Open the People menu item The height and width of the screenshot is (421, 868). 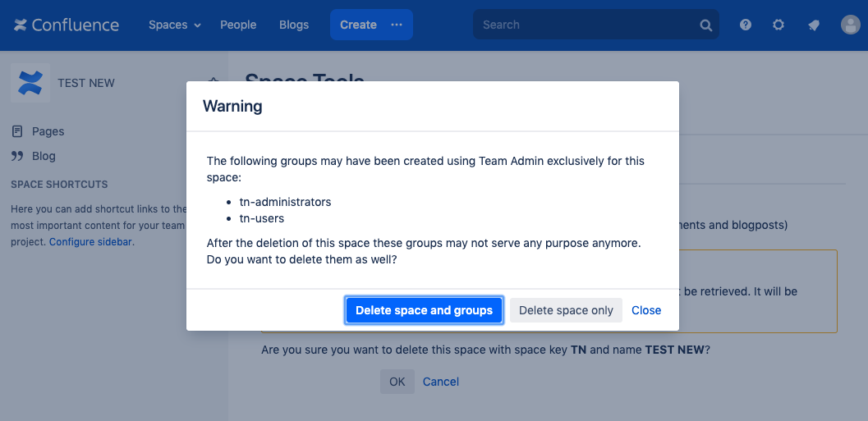coord(238,25)
